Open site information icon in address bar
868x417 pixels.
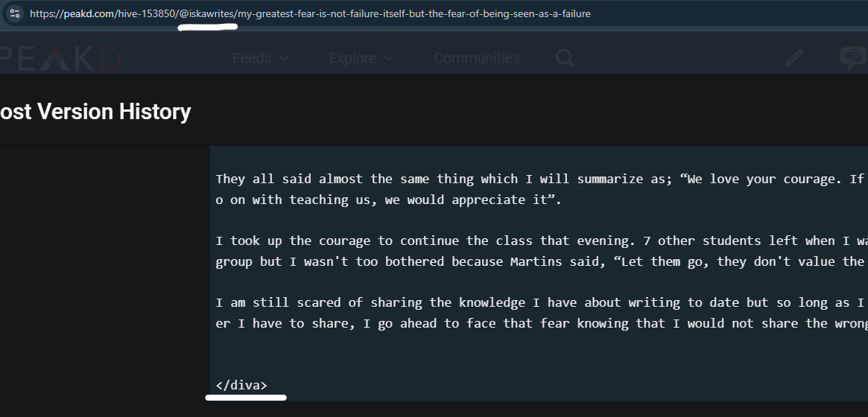(x=15, y=13)
